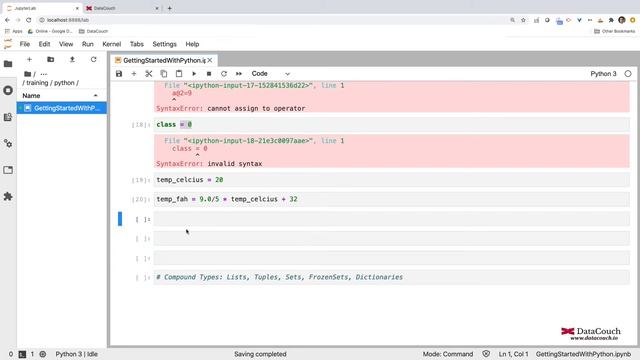Restart the kernel
Viewport: 640px width, 360px height.
pos(224,74)
